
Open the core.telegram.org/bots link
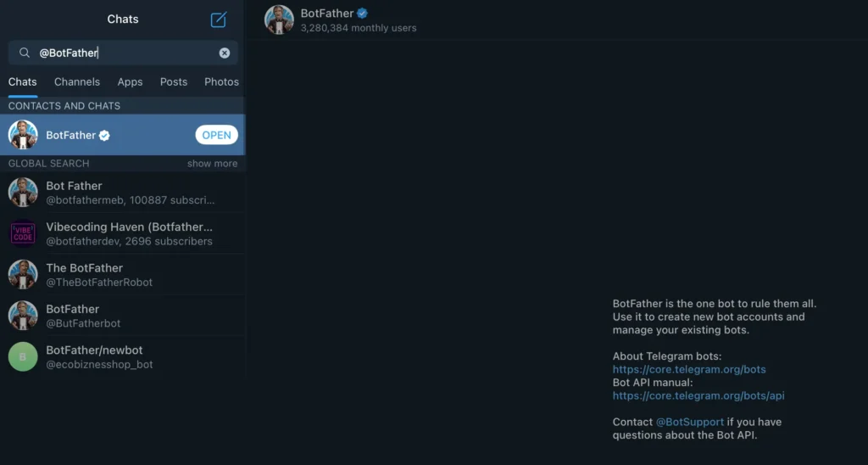tap(689, 370)
